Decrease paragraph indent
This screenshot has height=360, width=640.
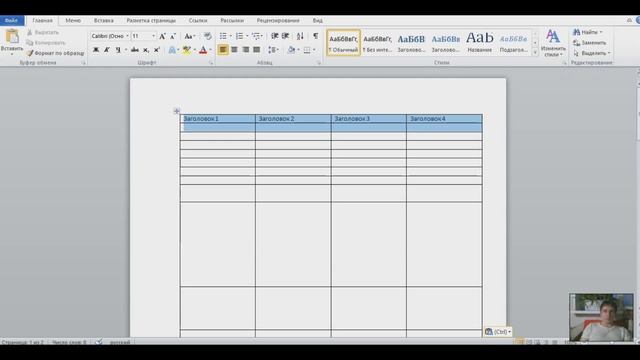point(275,36)
